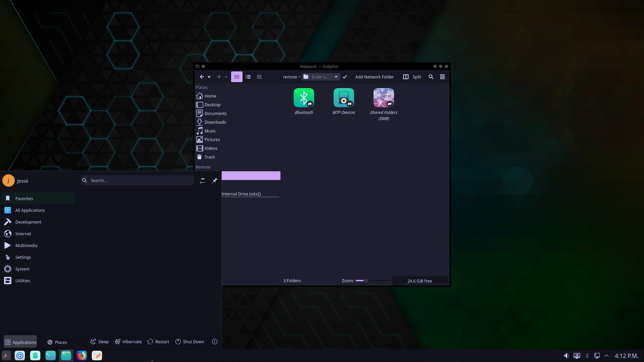Viewport: 644px width, 362px height.
Task: Confirm location with checkmark icon
Action: 345,77
